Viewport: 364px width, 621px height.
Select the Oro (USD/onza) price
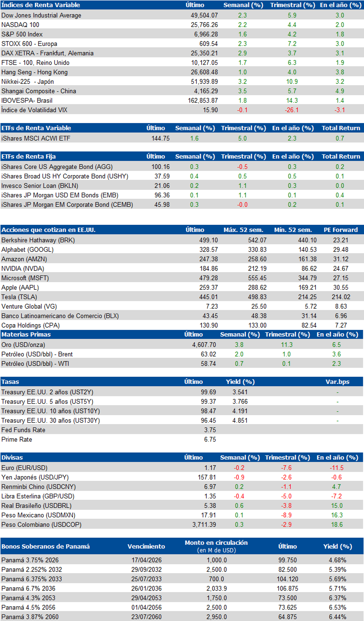tap(203, 345)
